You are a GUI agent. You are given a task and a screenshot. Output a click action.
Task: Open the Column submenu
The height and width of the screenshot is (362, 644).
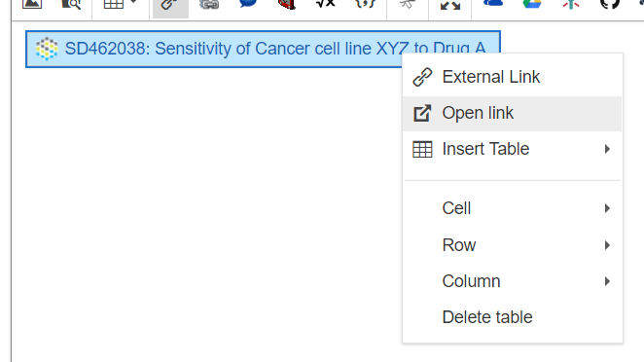click(x=512, y=281)
